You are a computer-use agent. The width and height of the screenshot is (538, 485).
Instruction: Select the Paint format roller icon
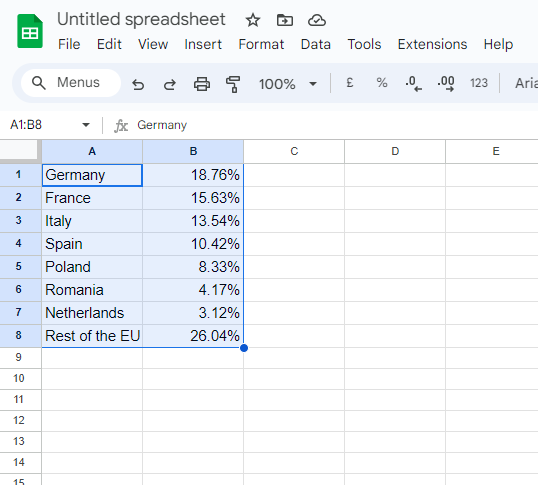point(233,84)
